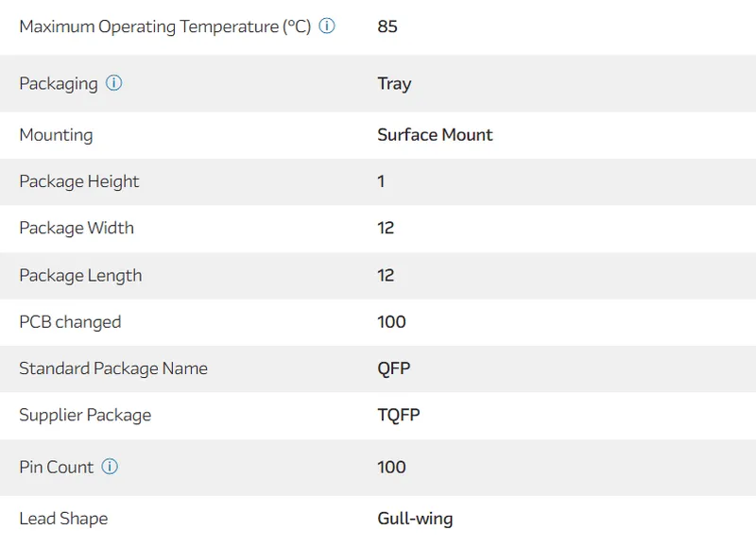
Task: Click info icon beside Maximum Operating Temperature
Action: click(x=327, y=26)
